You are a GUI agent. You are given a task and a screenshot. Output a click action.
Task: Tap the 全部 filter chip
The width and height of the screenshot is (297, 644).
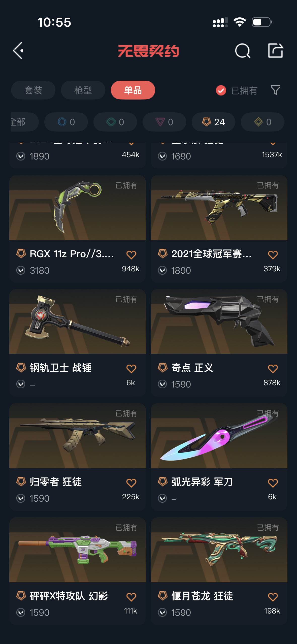coord(25,122)
